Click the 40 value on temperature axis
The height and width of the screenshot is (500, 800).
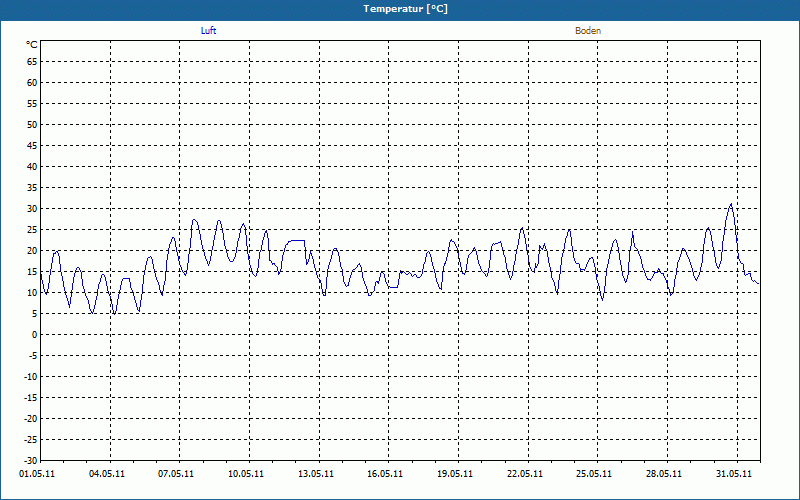32,167
